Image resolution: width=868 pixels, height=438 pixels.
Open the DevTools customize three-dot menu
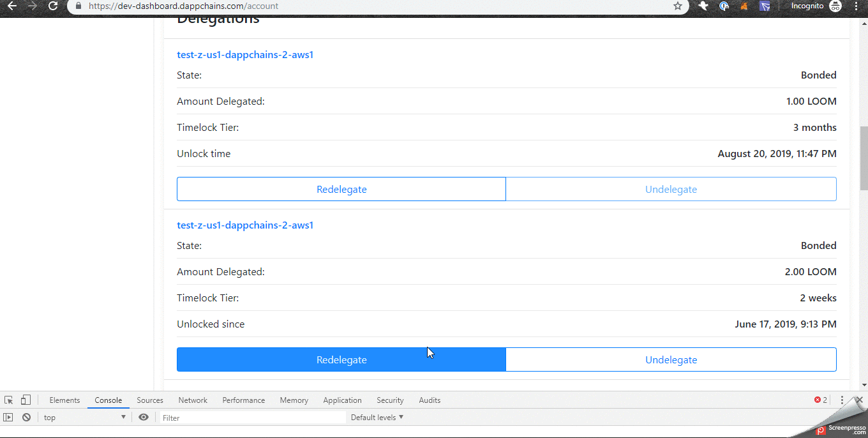click(842, 400)
